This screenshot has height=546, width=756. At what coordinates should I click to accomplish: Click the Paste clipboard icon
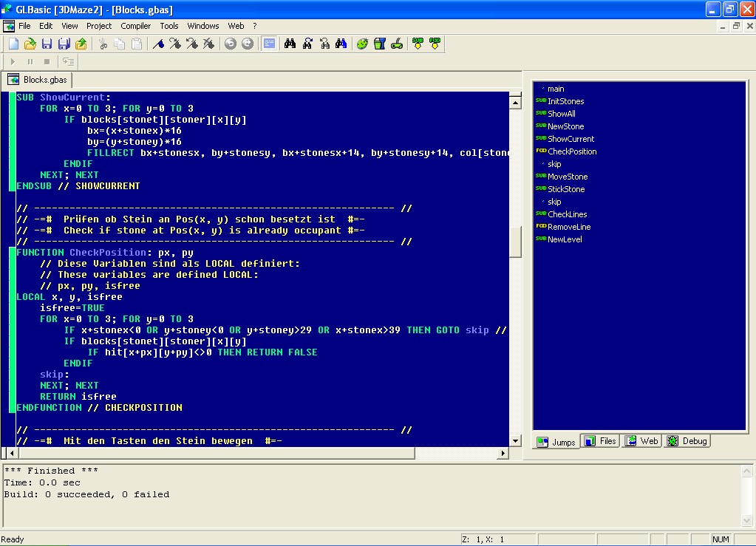pyautogui.click(x=137, y=44)
